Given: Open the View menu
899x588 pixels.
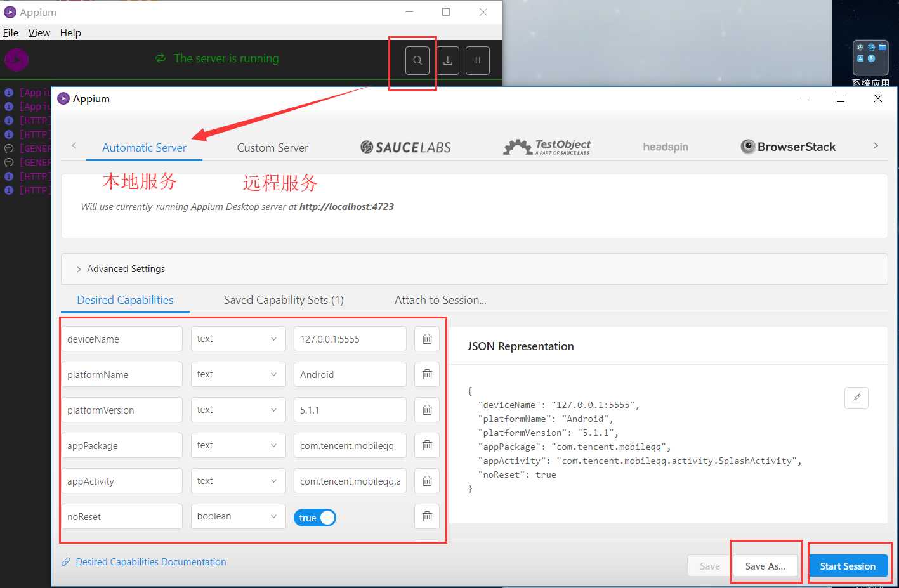Looking at the screenshot, I should pyautogui.click(x=39, y=33).
